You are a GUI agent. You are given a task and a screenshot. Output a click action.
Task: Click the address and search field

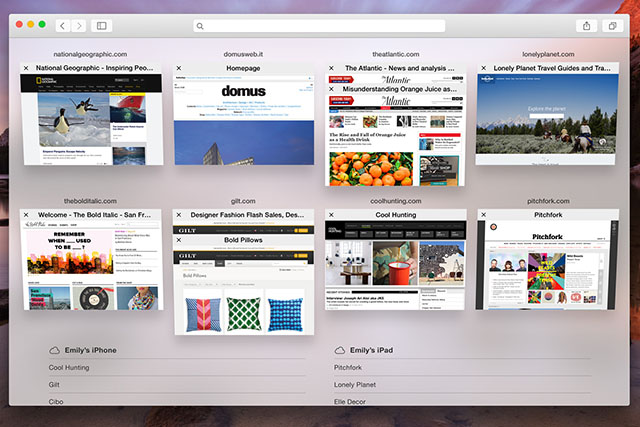tap(318, 25)
